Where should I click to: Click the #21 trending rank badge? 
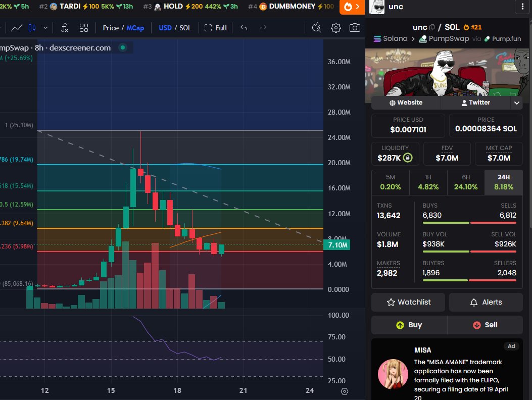pos(472,27)
